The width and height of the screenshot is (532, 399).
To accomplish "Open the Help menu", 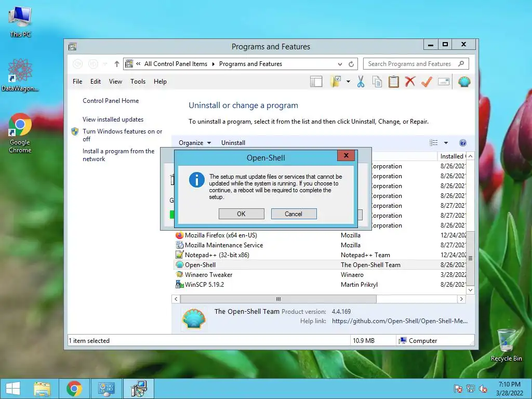I will click(160, 82).
